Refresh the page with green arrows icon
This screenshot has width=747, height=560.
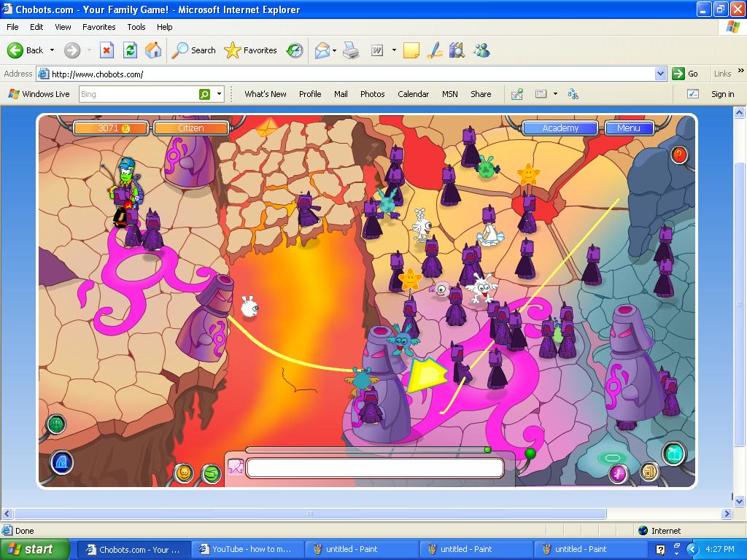[130, 50]
